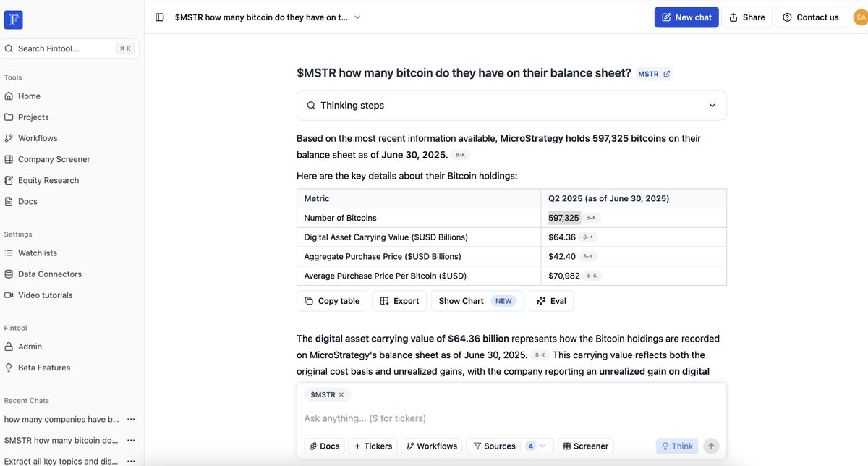This screenshot has height=466, width=868.
Task: Click Docs button in chat composer
Action: [x=324, y=446]
